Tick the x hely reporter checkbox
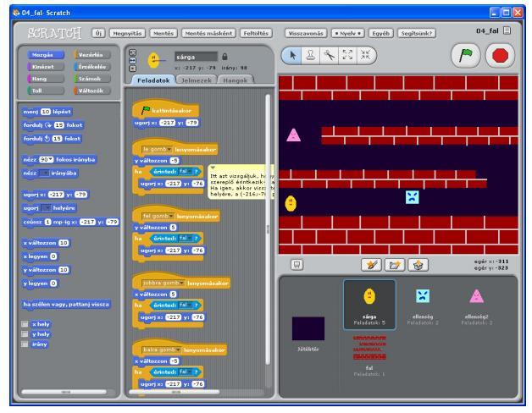Viewport: 532px width, 413px height. [x=25, y=324]
